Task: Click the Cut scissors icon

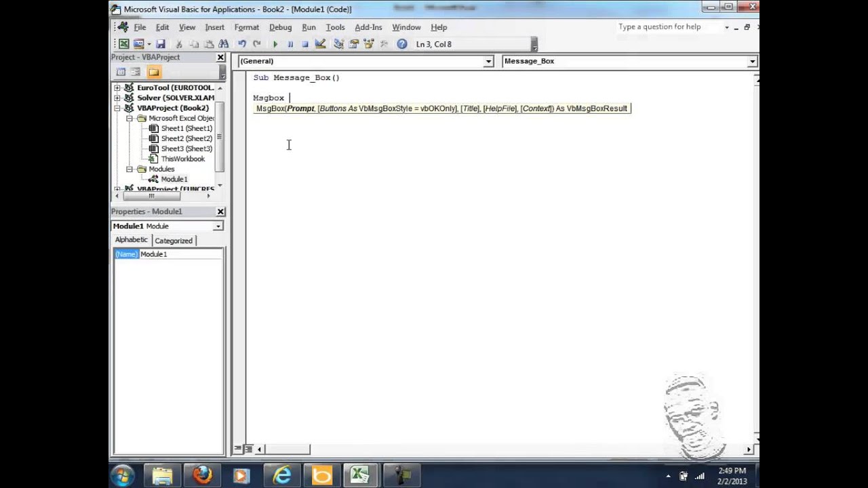Action: pos(179,44)
